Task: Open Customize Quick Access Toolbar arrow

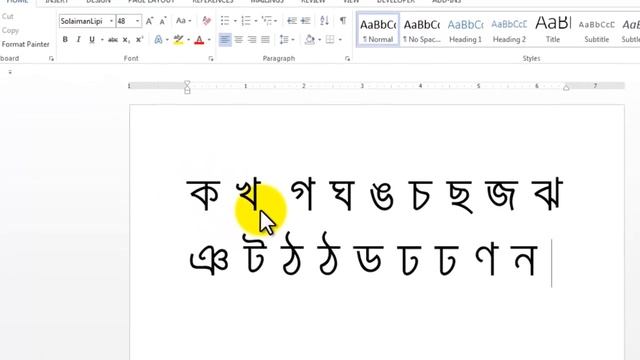Action: (10, 72)
